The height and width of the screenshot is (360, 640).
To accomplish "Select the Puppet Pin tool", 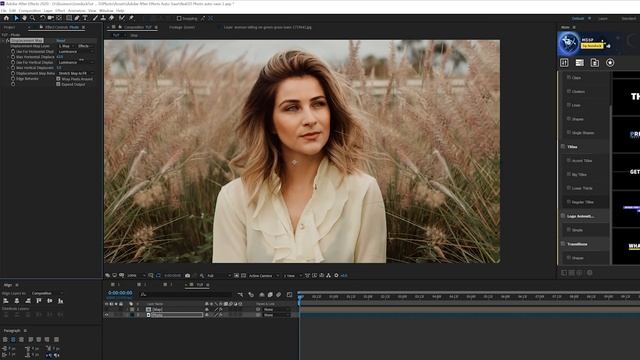I will 131,18.
